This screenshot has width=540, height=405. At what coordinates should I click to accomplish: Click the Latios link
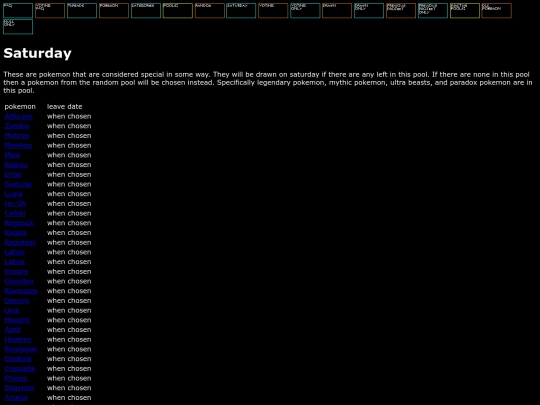tap(14, 262)
